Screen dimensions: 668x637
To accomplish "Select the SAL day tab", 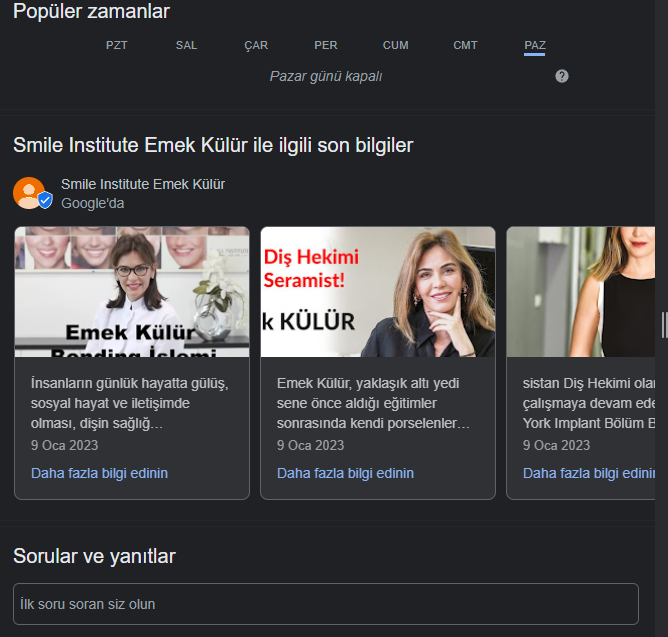I will pos(186,45).
